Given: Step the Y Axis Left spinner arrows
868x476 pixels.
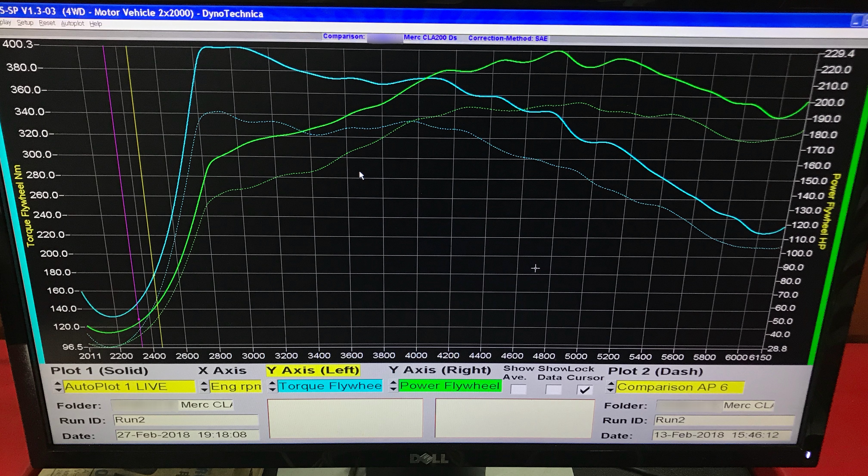Looking at the screenshot, I should (x=272, y=386).
